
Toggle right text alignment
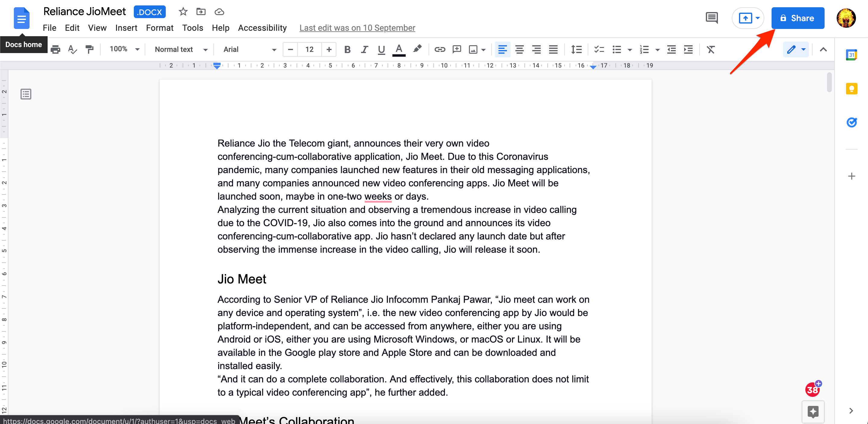click(x=536, y=50)
